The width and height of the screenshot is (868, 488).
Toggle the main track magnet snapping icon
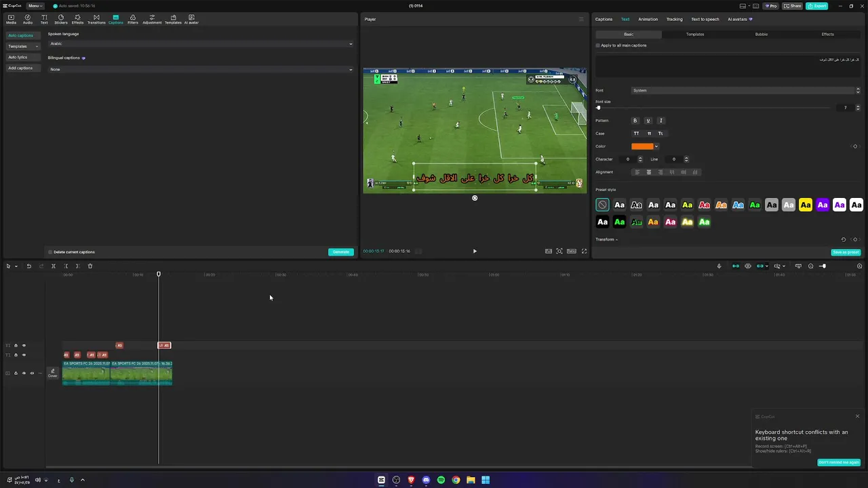pos(736,266)
